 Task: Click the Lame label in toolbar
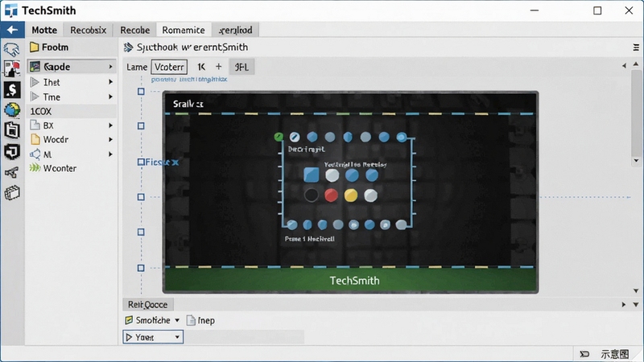(137, 67)
